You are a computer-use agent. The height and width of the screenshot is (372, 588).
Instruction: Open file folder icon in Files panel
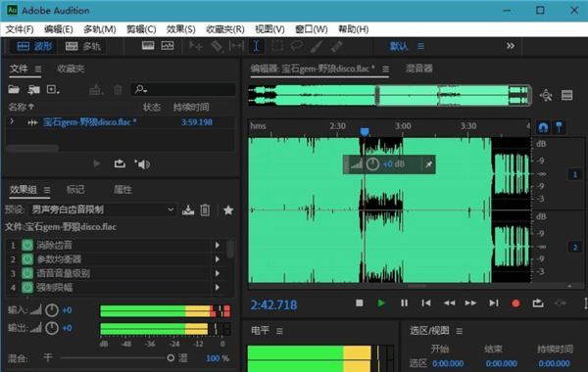14,89
